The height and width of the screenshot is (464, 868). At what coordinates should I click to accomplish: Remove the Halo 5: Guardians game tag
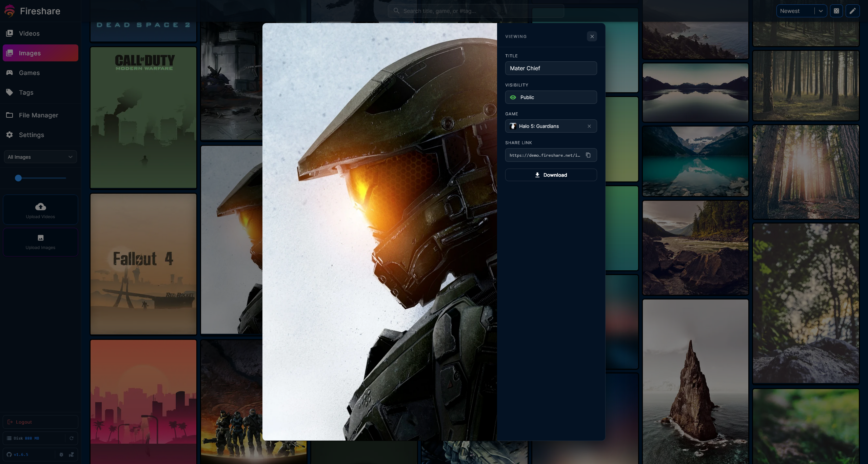pos(589,126)
